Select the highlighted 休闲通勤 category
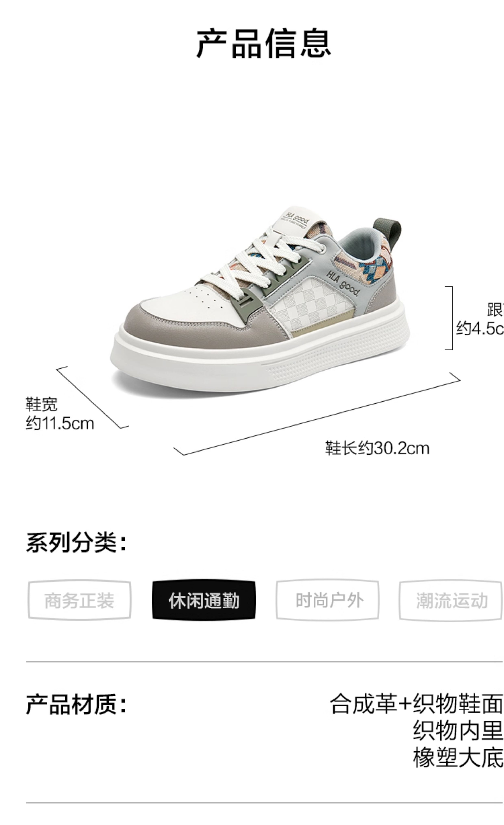Viewport: 504px width, 825px height. [204, 600]
